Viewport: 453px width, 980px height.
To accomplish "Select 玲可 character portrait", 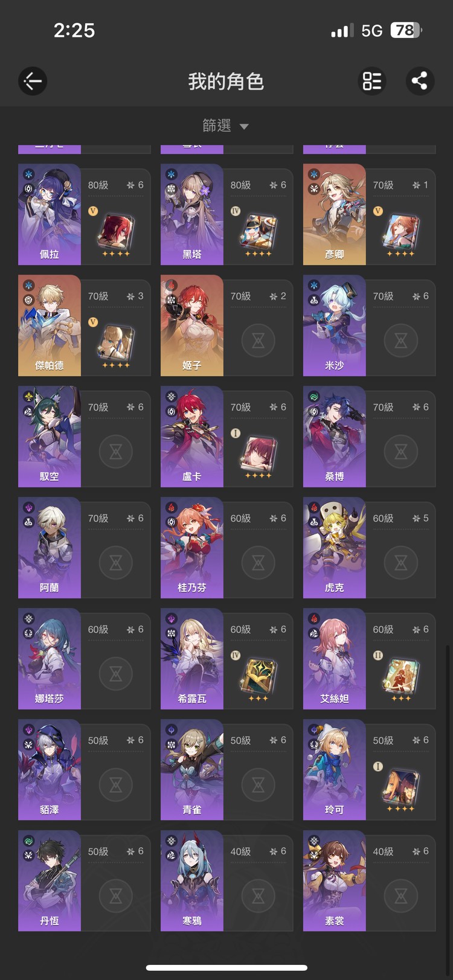I will coord(335,770).
